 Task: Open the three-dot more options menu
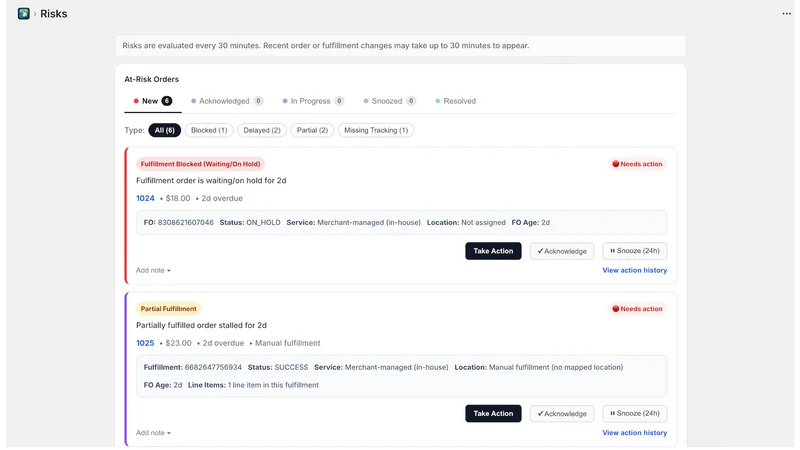tap(786, 14)
